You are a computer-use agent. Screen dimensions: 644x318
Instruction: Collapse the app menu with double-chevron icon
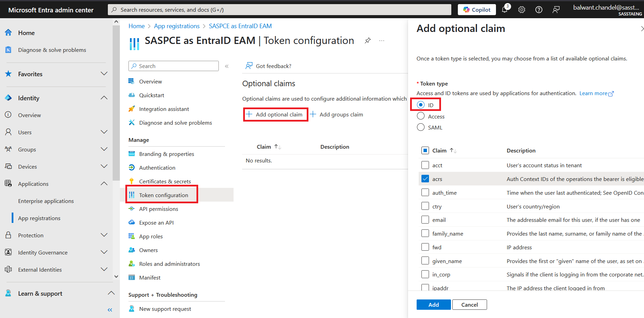227,66
